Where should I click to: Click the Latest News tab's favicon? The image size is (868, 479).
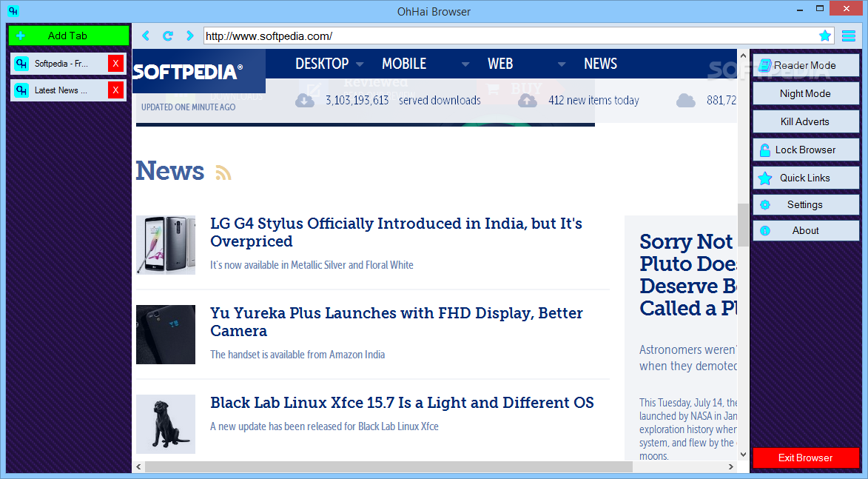[x=21, y=90]
